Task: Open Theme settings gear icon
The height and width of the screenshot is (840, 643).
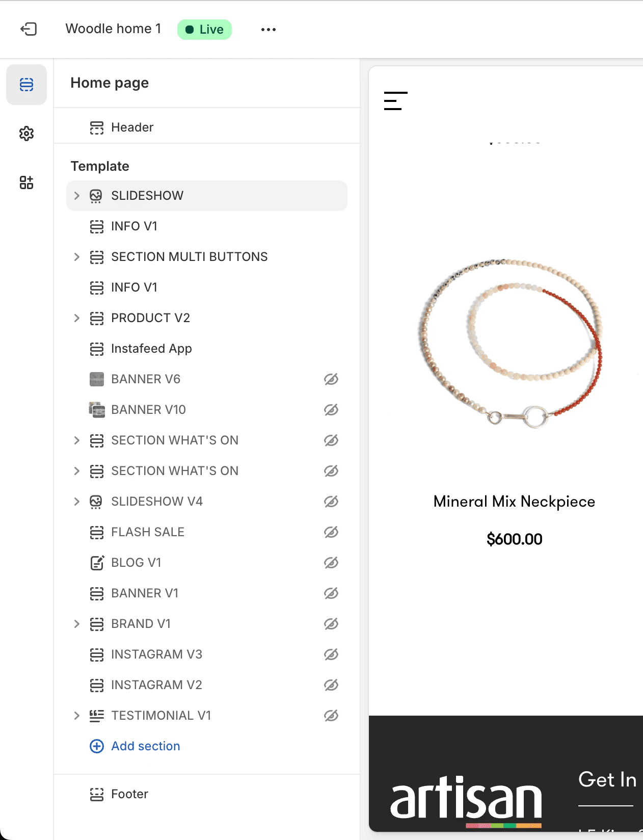Action: [x=26, y=134]
